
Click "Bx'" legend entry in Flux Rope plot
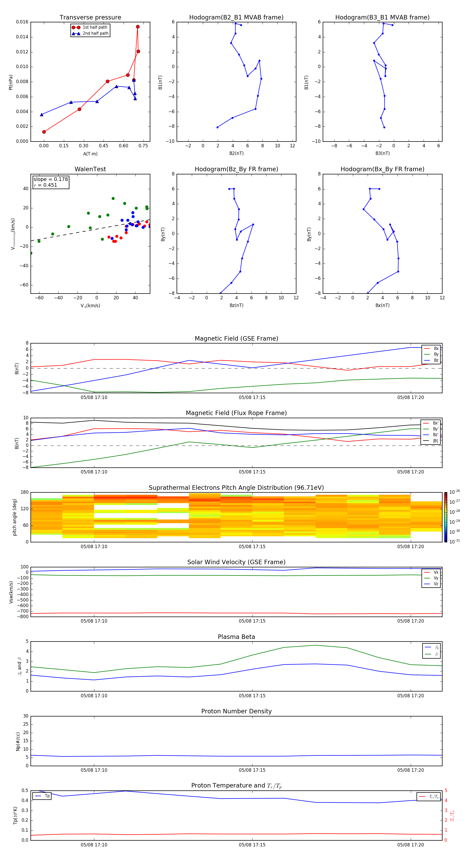coord(431,423)
